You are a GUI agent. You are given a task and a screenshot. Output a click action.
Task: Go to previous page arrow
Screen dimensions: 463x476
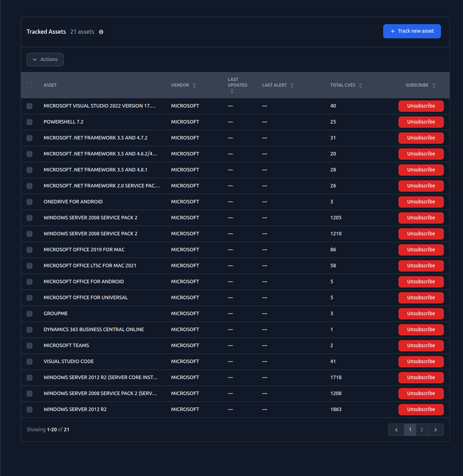[x=396, y=430]
